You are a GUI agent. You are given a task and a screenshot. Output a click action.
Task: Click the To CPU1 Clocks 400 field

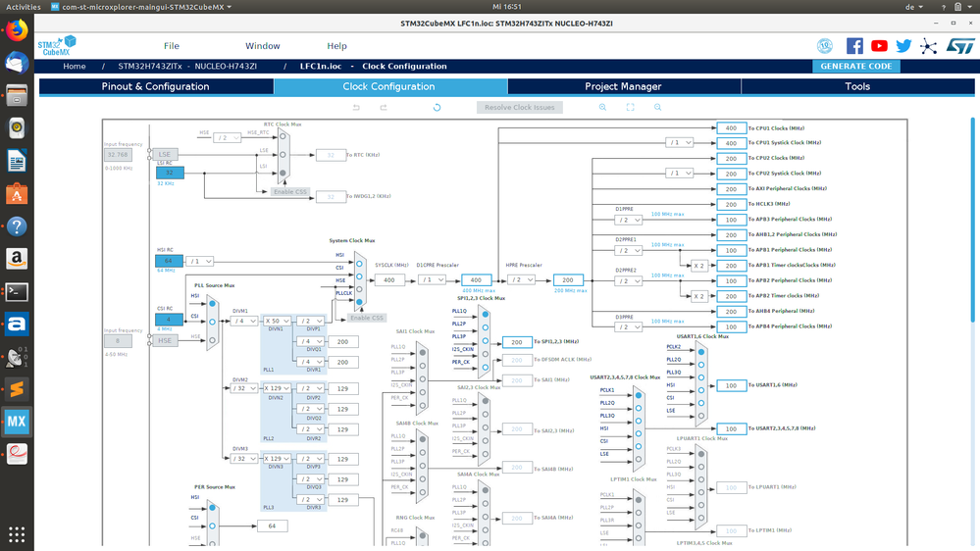(731, 128)
